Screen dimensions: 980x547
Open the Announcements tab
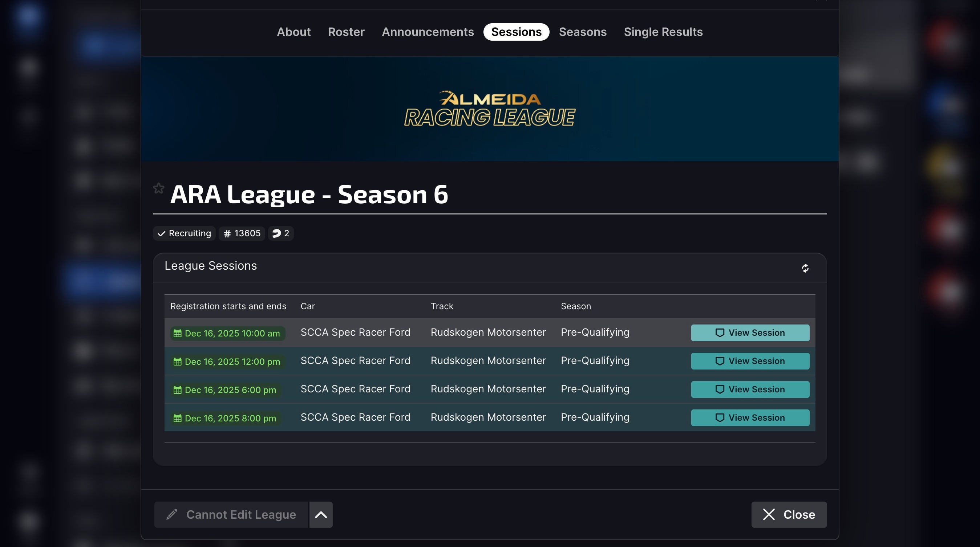tap(428, 32)
